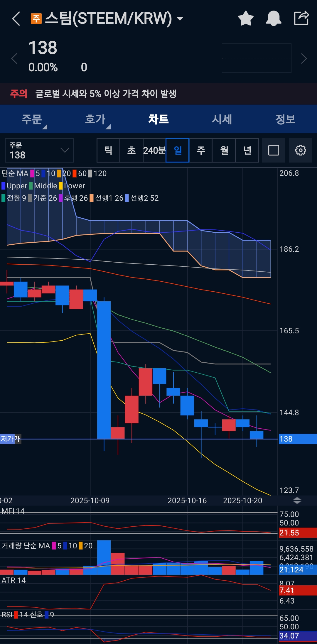Tap the 2025-10-16 date label
317x644 pixels.
[x=187, y=501]
